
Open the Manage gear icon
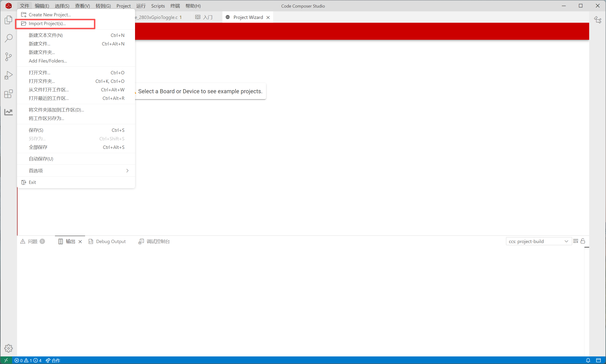pos(8,348)
